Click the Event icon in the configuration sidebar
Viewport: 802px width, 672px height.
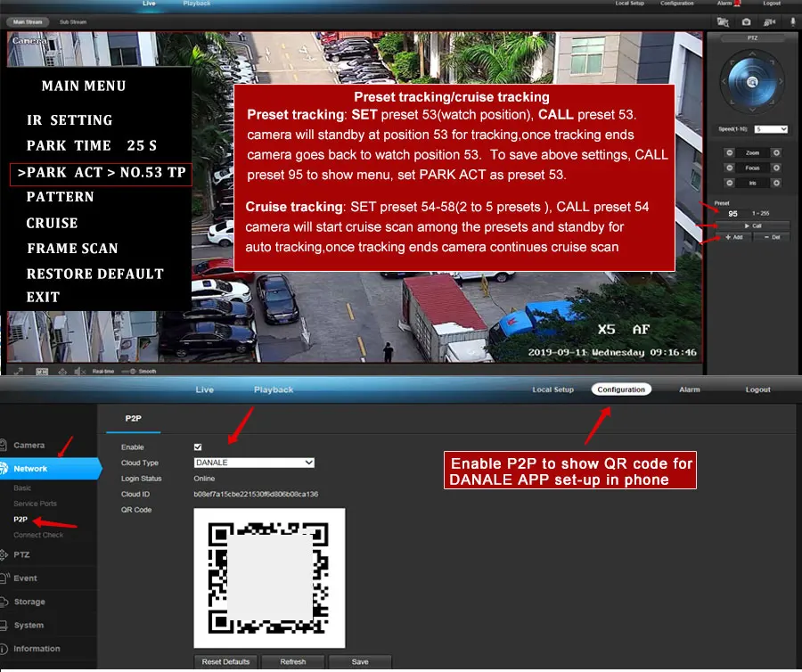[x=4, y=578]
